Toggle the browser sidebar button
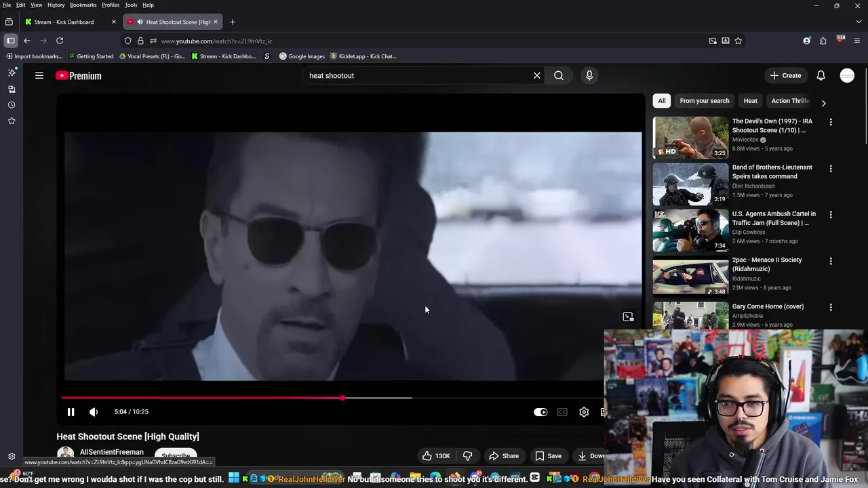 [x=11, y=41]
